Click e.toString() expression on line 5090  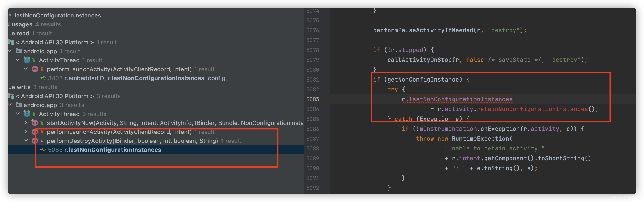[x=498, y=168]
